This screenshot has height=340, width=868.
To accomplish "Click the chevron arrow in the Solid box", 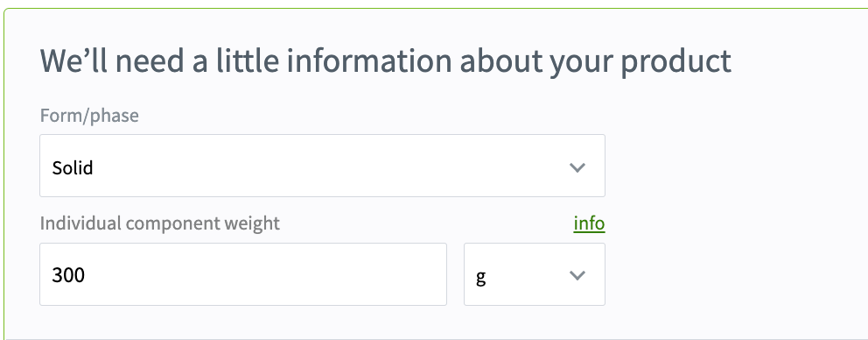I will (x=577, y=167).
